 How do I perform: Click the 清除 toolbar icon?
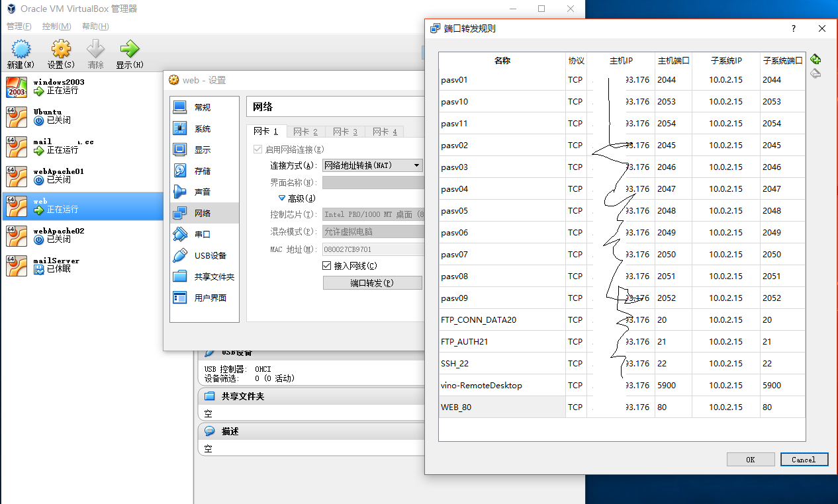point(96,54)
